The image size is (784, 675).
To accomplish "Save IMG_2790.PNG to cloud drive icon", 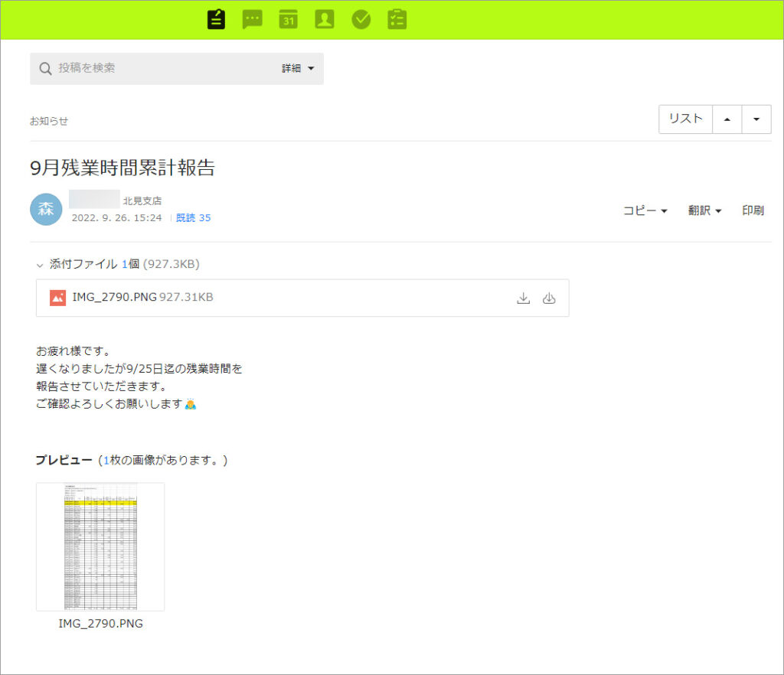I will click(x=549, y=298).
